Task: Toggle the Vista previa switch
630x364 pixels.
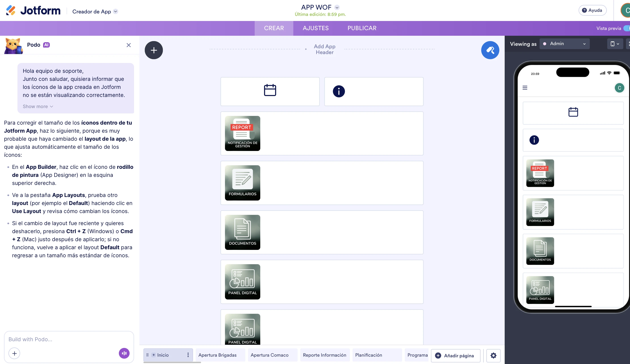Action: coord(627,28)
